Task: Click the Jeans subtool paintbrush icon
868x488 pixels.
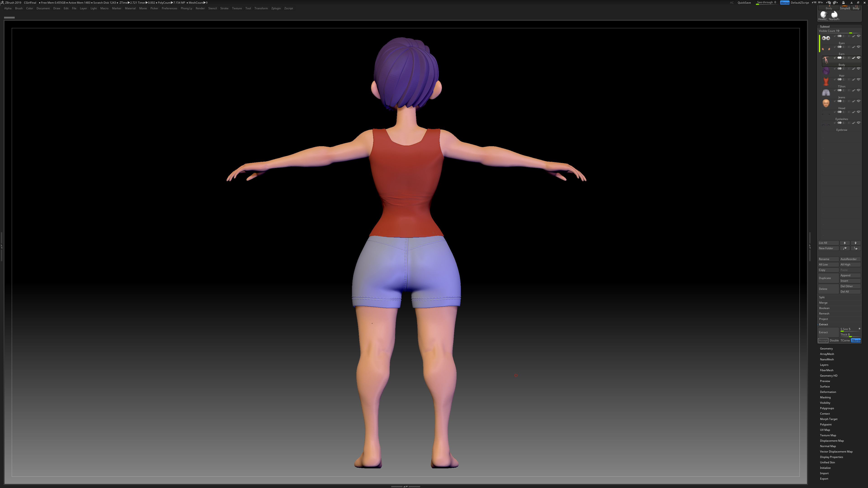Action: point(854,90)
